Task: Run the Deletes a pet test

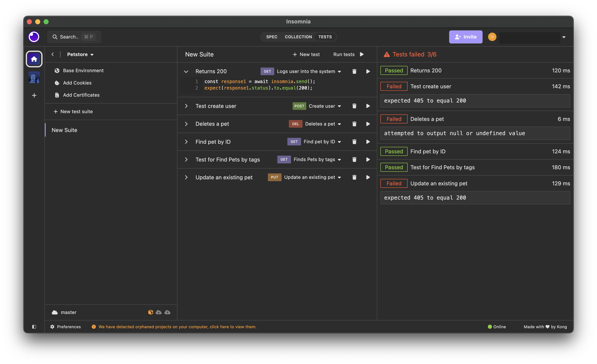Action: pos(368,124)
